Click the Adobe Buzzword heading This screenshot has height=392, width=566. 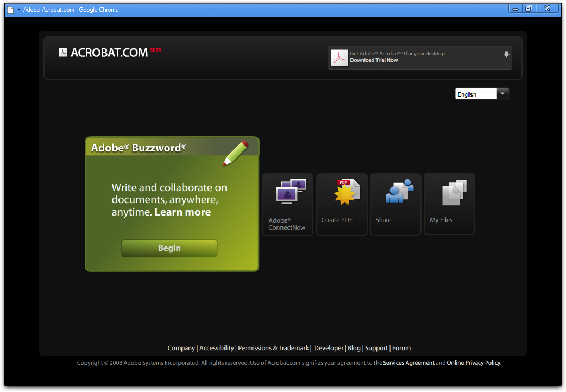point(139,148)
